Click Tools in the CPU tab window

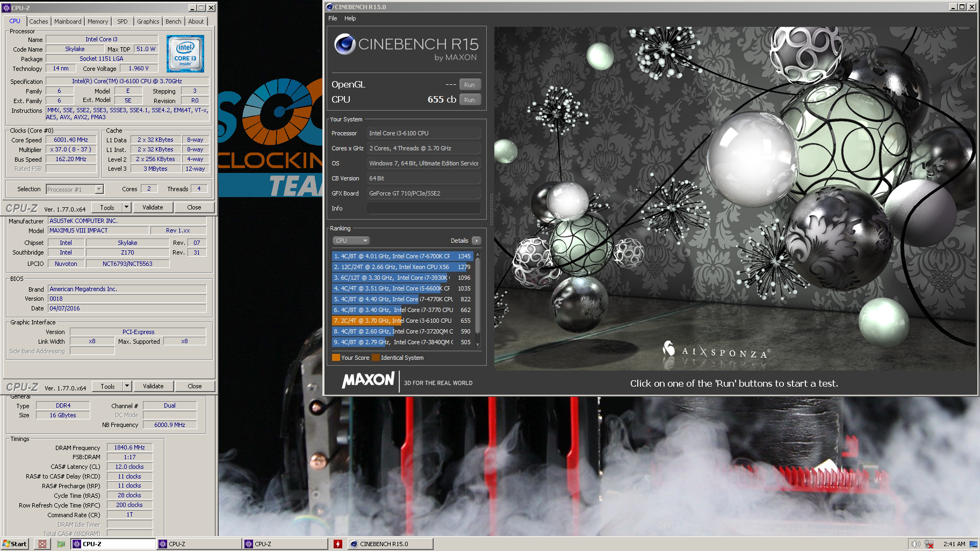click(x=107, y=207)
